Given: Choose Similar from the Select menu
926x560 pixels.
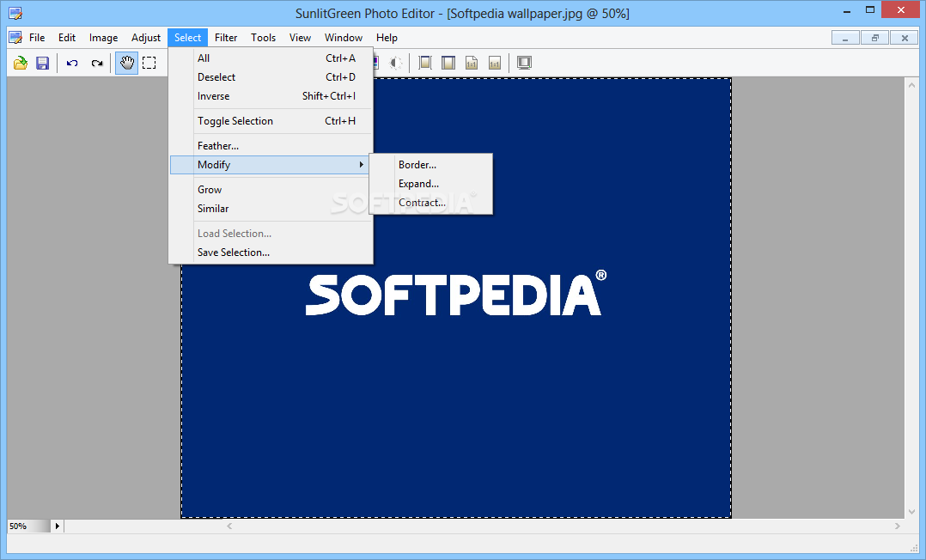Looking at the screenshot, I should (x=271, y=208).
